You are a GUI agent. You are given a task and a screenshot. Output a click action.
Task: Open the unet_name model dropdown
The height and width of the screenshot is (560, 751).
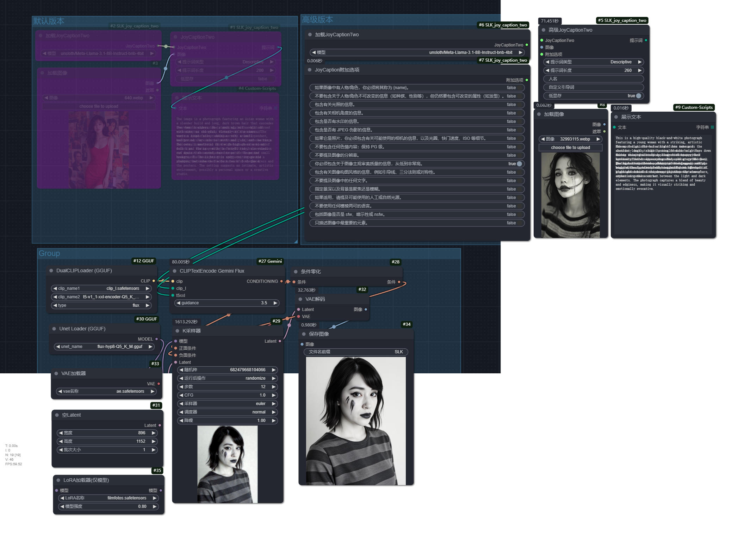[104, 347]
